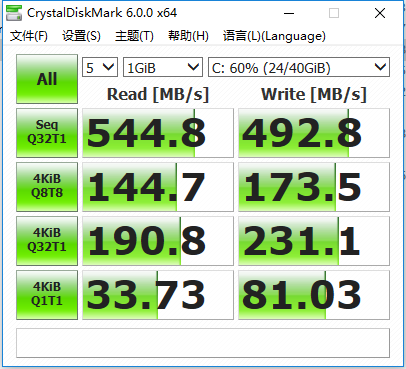Run all benchmarks with the All button
This screenshot has width=406, height=369.
(47, 79)
